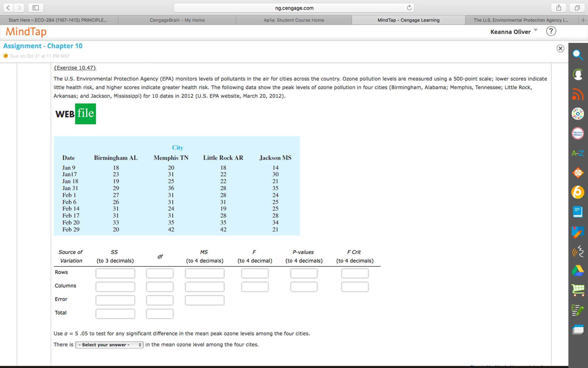The image size is (588, 368).
Task: Reload the page in address bar
Action: [409, 8]
